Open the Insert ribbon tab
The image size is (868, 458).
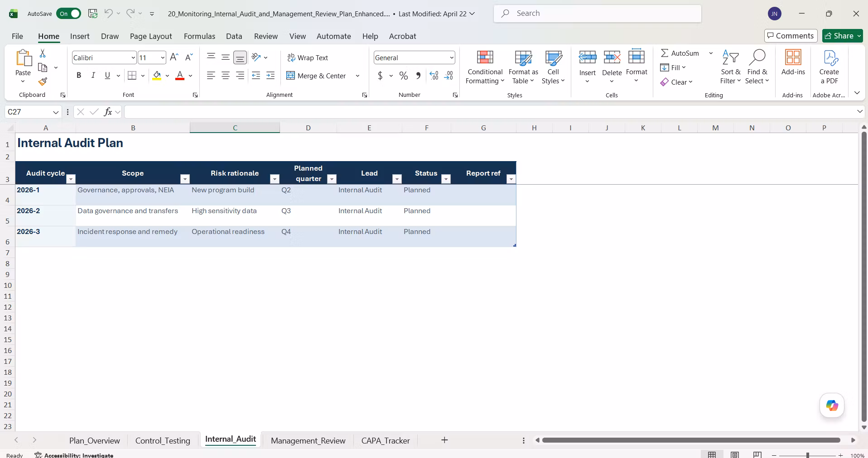(x=80, y=36)
